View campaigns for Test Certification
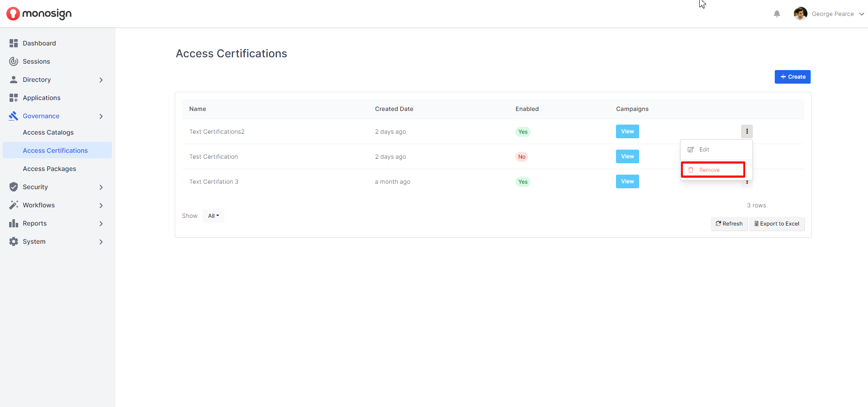 (627, 156)
